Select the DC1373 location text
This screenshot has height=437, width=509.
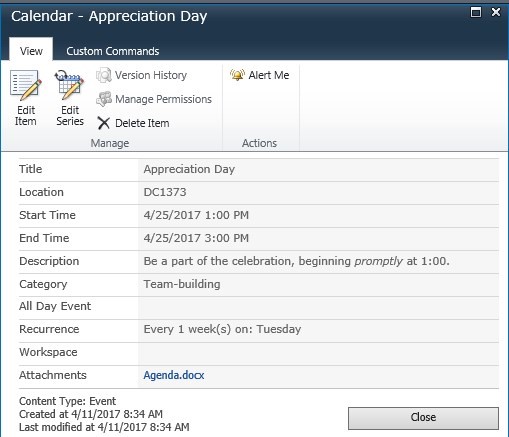(165, 192)
